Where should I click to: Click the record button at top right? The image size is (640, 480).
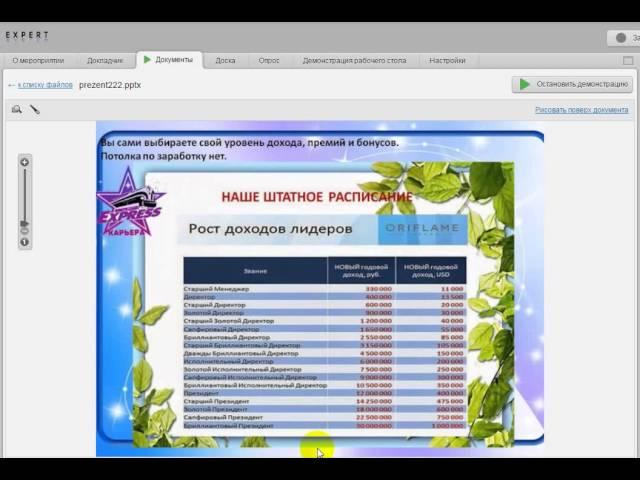pos(624,38)
